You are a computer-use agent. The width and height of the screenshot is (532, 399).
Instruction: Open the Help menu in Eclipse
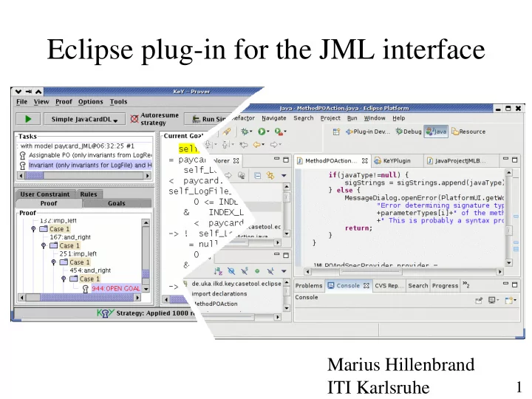pos(399,118)
